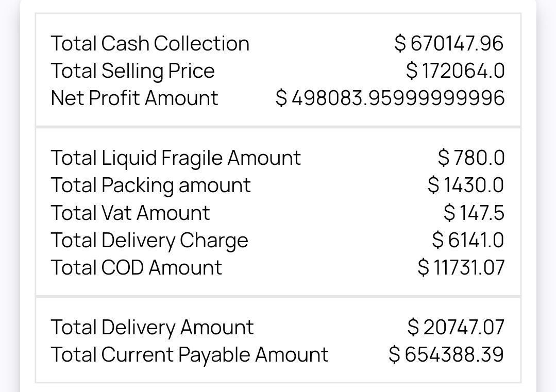Select the Total Delivery Charge label
556x392 pixels.
tap(149, 240)
